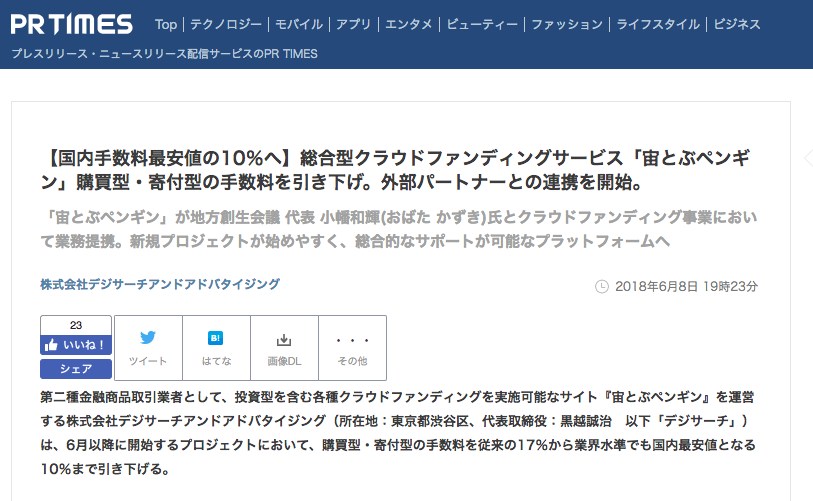Click the gray subtitle starting 「宙とぶペンギン」が地方創生会議

coord(399,229)
